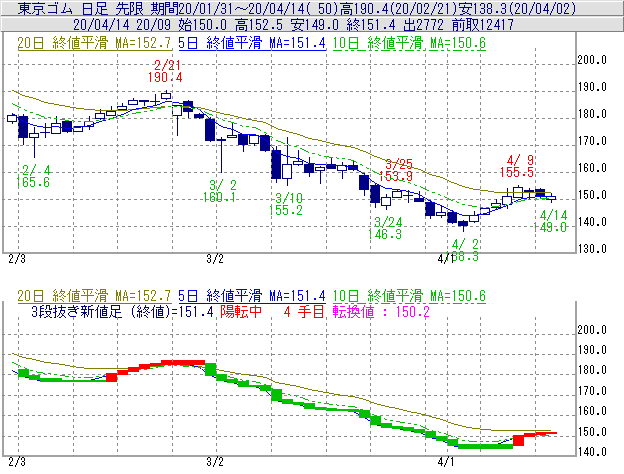This screenshot has width=624, height=474.
Task: Click the 転換値 : 150.2 value
Action: pyautogui.click(x=381, y=311)
